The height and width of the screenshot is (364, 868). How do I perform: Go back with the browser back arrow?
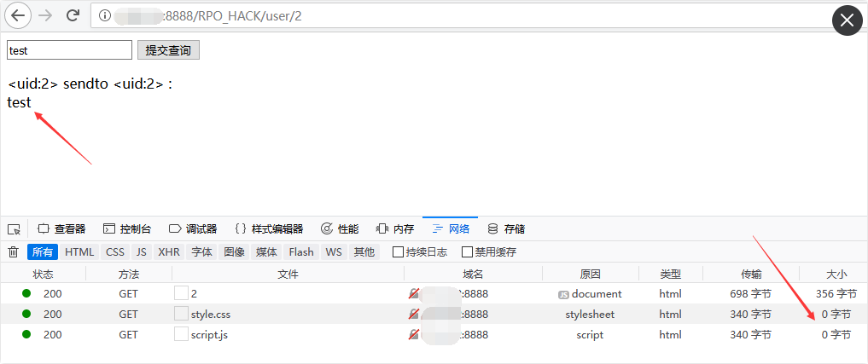click(18, 15)
